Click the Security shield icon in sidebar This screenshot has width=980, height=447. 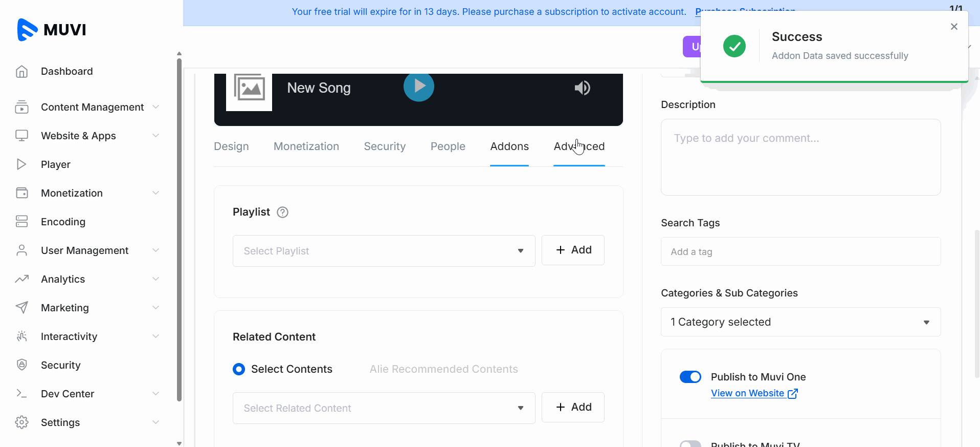click(21, 365)
